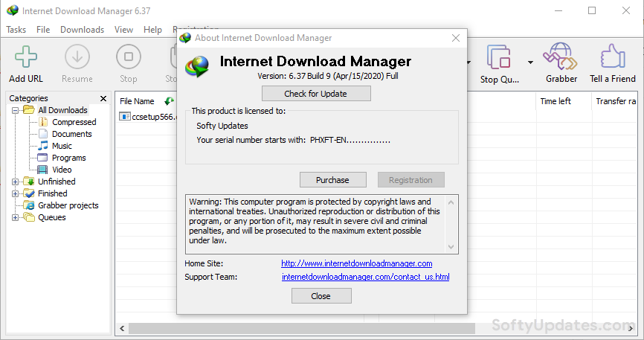Open the Downloads menu
Screen dimensions: 644x340
(82, 30)
